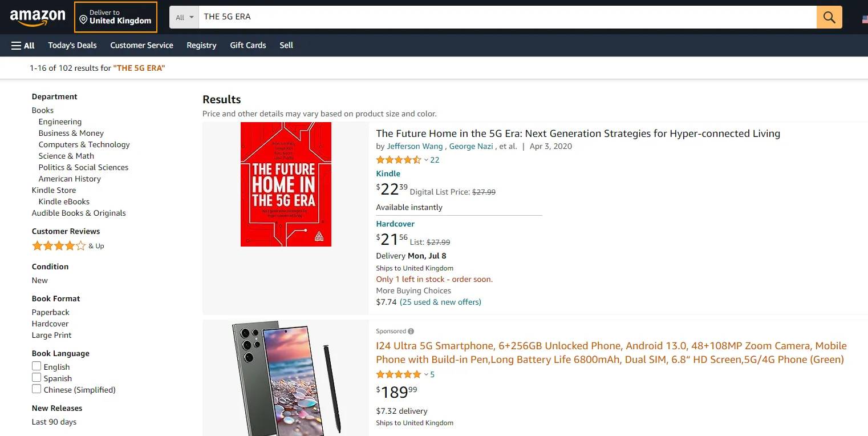Viewport: 868px width, 436px height.
Task: Click the US flag language icon
Action: pyautogui.click(x=865, y=19)
